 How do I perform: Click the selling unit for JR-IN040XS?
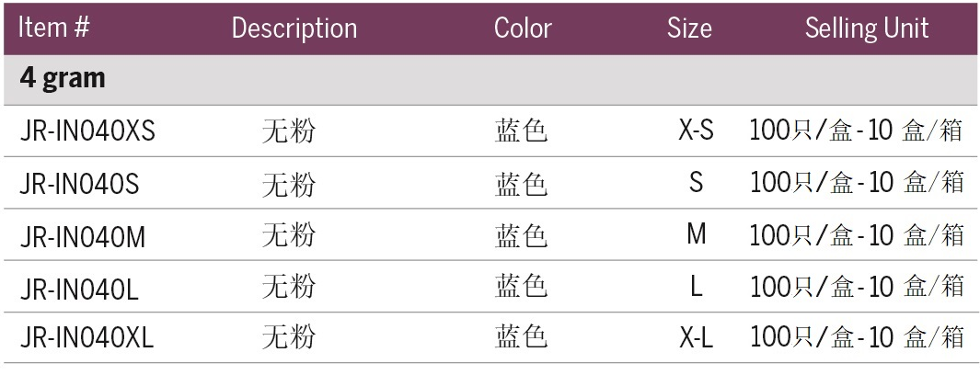click(856, 131)
